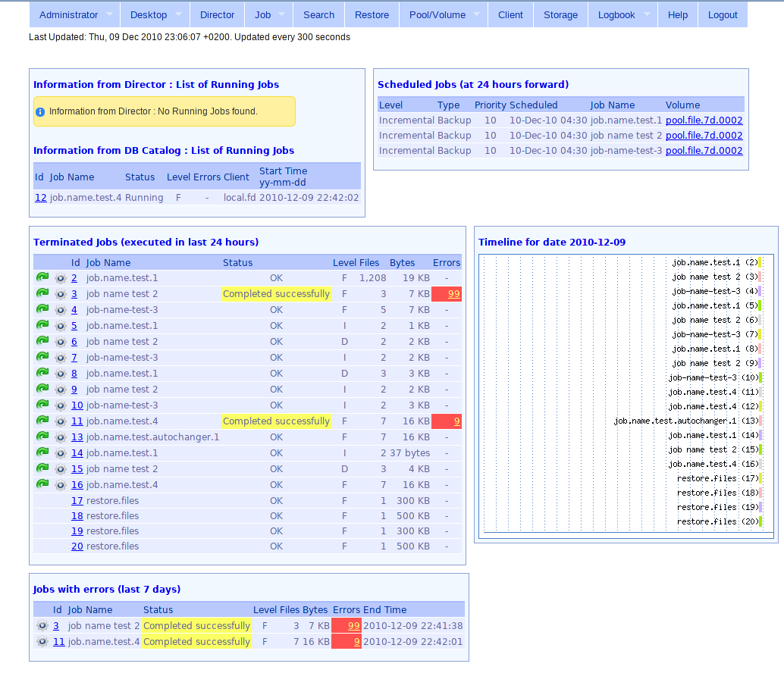Click gear icon for job 9 row
This screenshot has width=784, height=673.
click(x=61, y=390)
